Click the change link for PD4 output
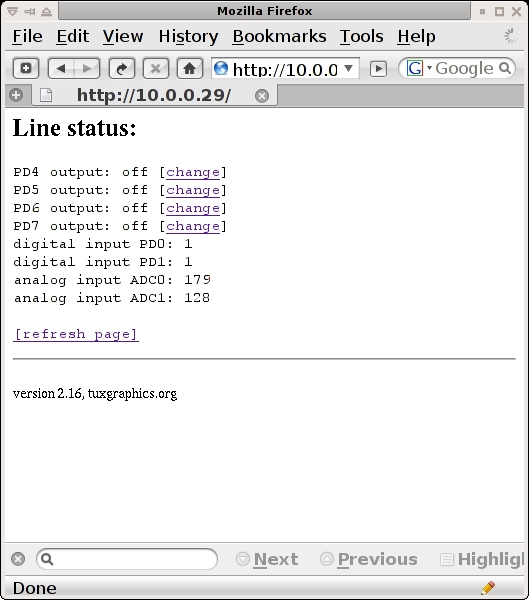 click(x=193, y=172)
